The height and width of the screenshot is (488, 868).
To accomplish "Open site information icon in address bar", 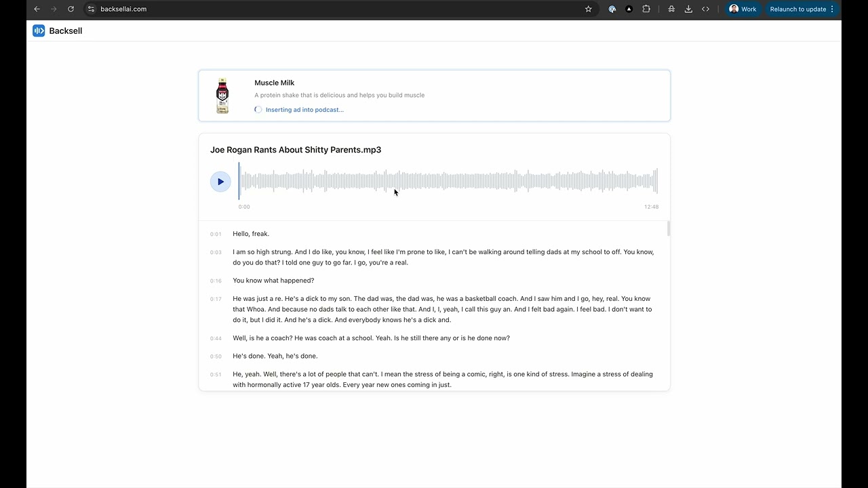I will click(x=91, y=9).
